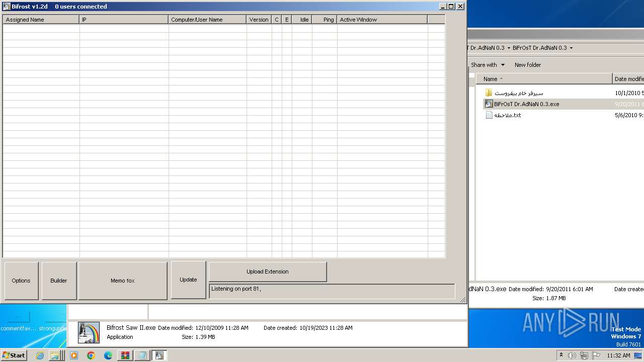Image resolution: width=644 pixels, height=362 pixels.
Task: Click the Update button
Action: click(x=188, y=280)
